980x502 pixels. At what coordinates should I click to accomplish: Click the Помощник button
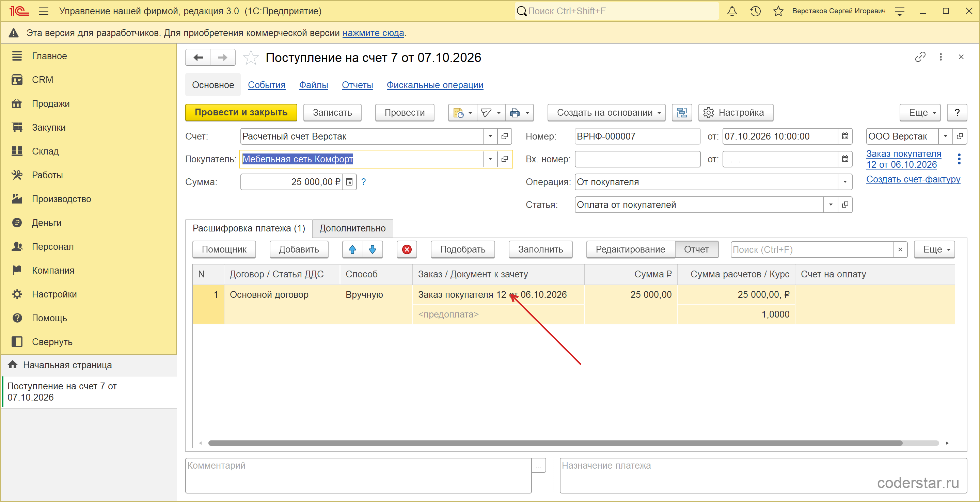224,249
